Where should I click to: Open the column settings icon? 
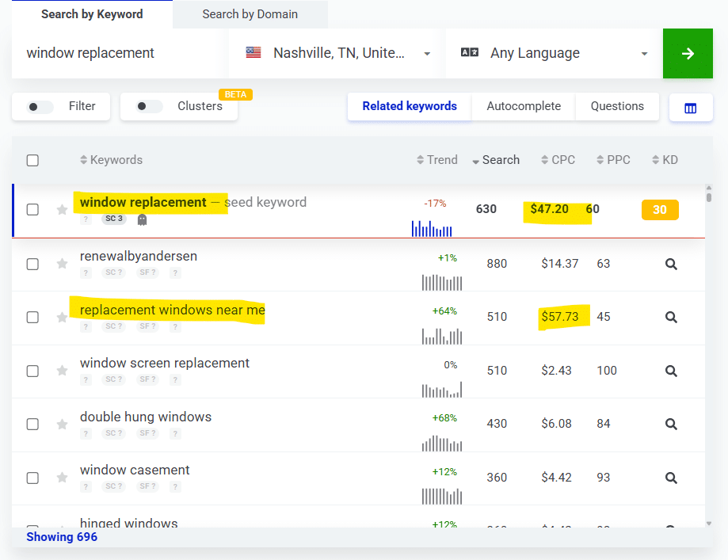[x=691, y=109]
